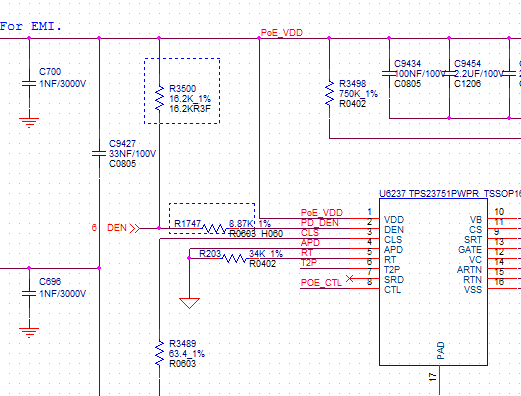Click the PAD pin label on U6237
521x396 pixels.
click(441, 351)
